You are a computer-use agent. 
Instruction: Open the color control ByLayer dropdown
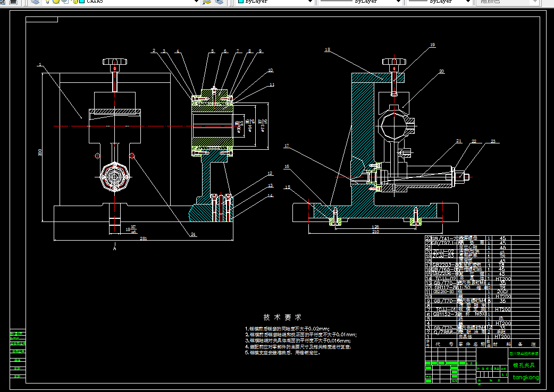274,2
